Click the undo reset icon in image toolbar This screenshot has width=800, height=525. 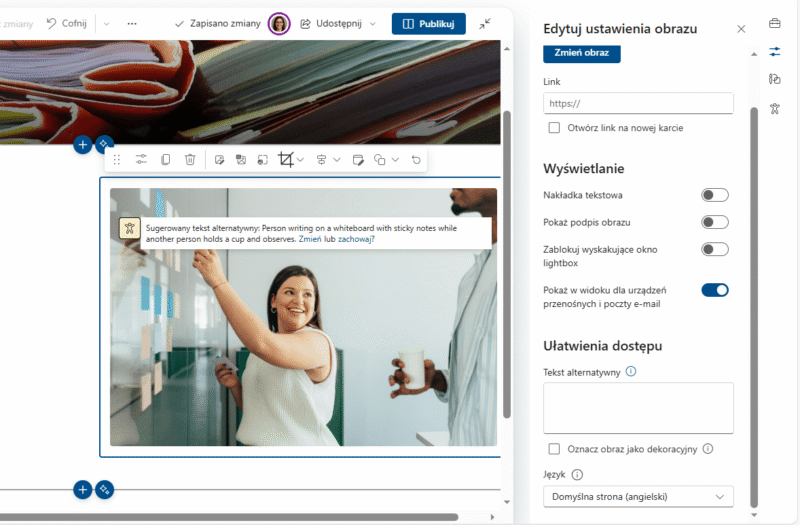[416, 160]
